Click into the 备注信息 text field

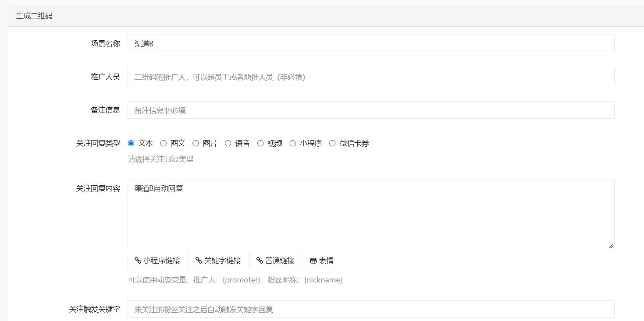(370, 110)
